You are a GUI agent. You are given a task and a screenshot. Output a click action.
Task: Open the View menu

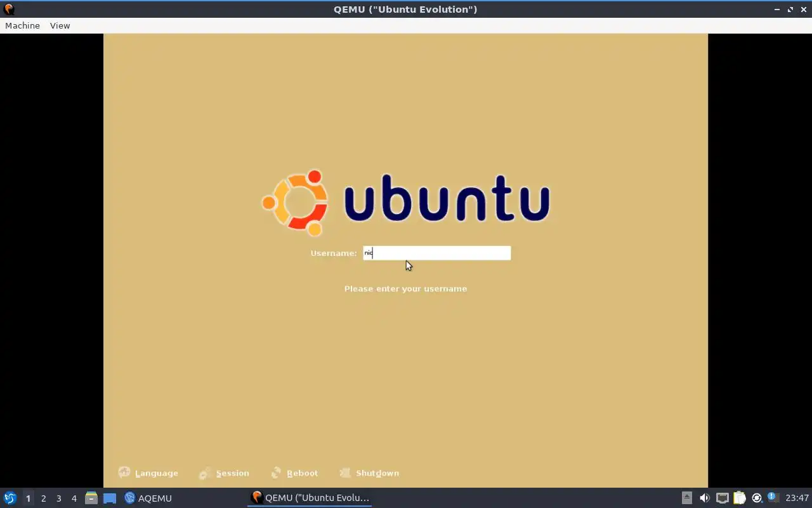coord(60,25)
